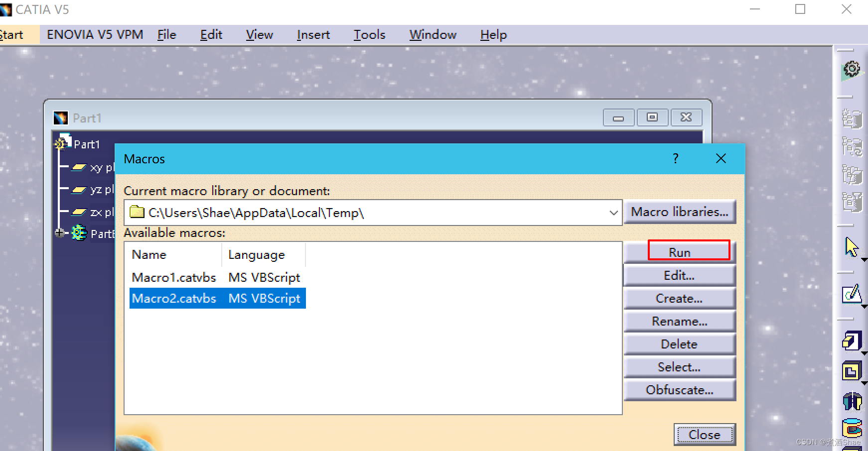868x451 pixels.
Task: Click MS VBScript language cell for Macro1
Action: (264, 277)
